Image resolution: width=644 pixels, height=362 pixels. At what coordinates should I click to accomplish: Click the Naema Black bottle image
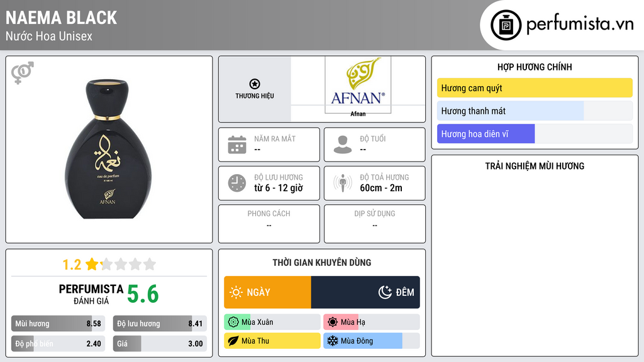[x=109, y=150]
